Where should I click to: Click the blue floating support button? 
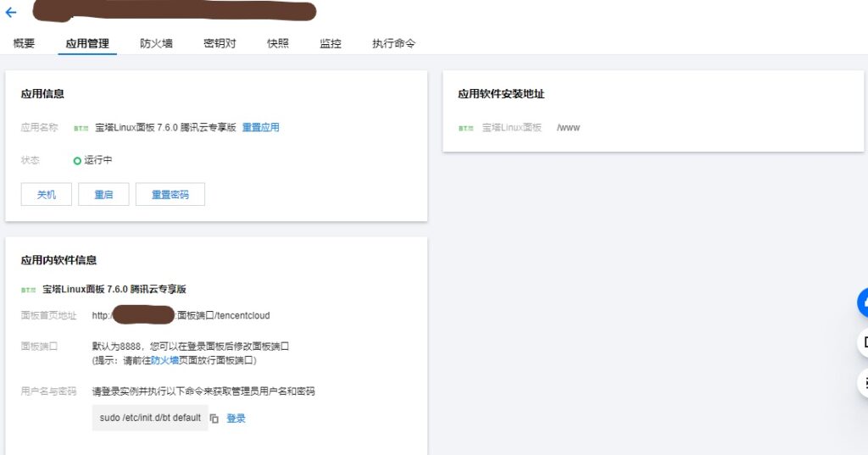[x=863, y=302]
